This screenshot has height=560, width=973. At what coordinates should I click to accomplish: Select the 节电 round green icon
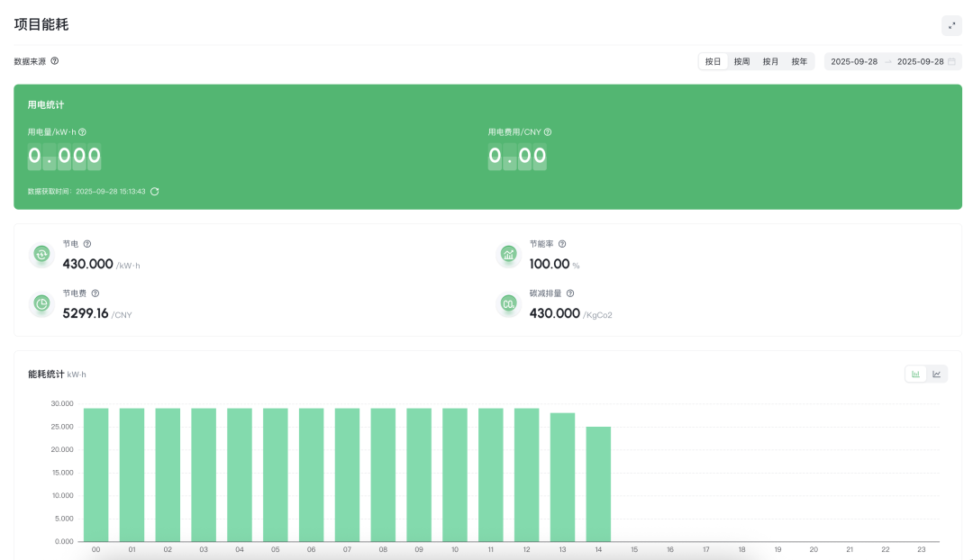(x=41, y=254)
